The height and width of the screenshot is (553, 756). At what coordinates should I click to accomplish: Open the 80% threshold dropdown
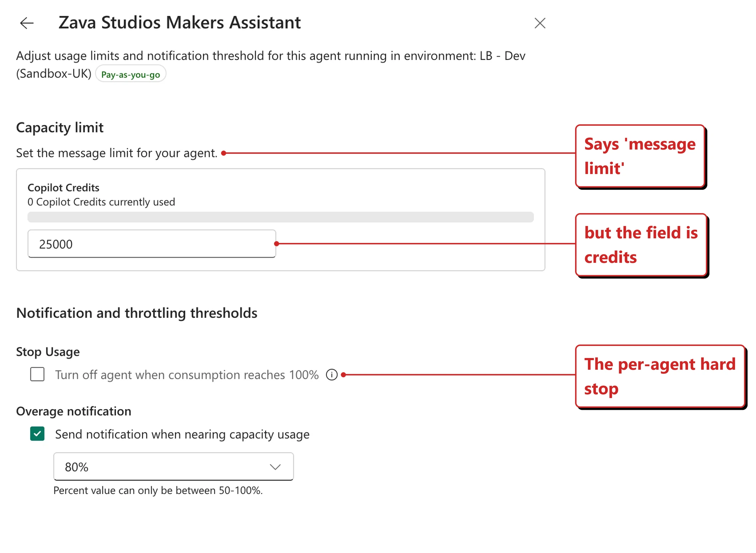(x=173, y=466)
